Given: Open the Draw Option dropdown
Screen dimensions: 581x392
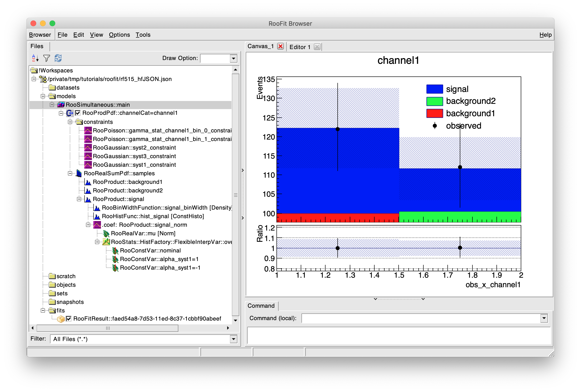Looking at the screenshot, I should click(233, 59).
